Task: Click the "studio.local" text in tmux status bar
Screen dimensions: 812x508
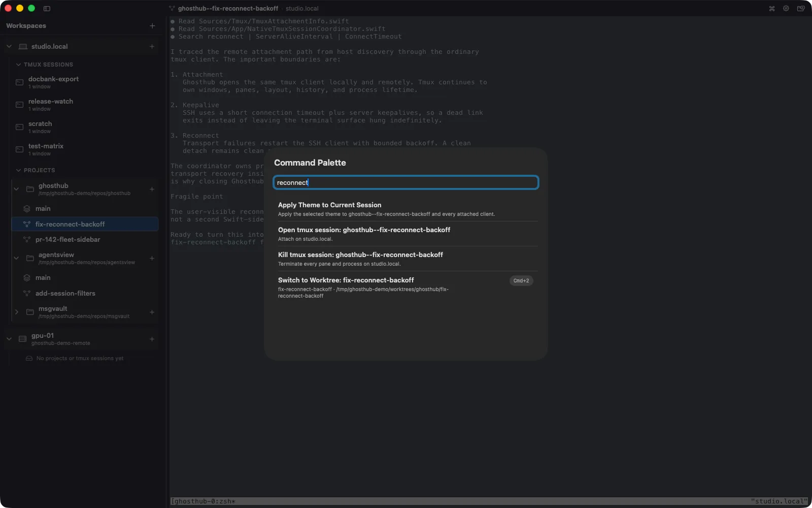Action: (779, 501)
